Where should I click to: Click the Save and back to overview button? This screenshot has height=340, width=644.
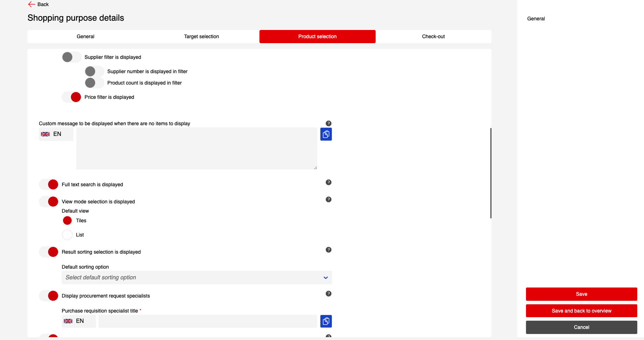point(581,311)
